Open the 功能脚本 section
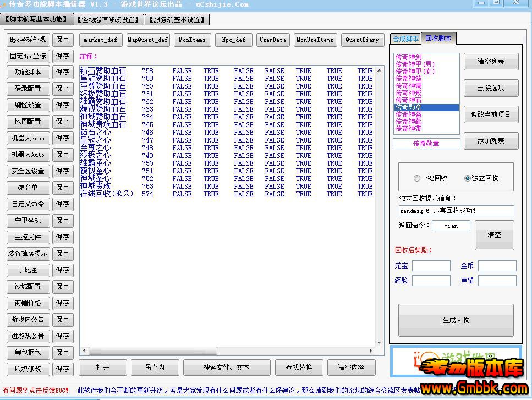The height and width of the screenshot is (400, 532). click(x=28, y=72)
